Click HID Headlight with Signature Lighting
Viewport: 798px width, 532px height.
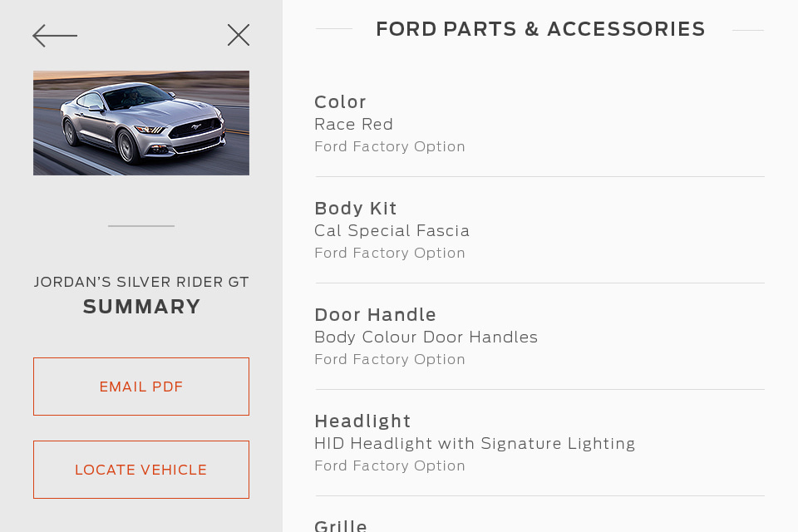coord(475,444)
